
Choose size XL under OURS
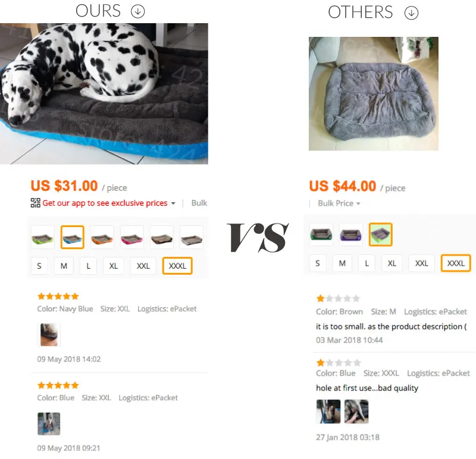pos(114,266)
